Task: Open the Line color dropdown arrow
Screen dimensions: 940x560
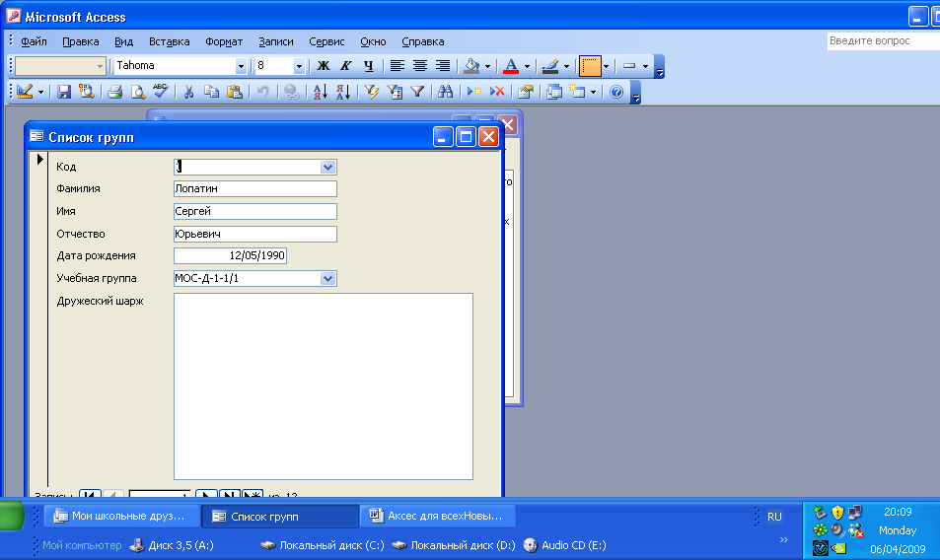Action: [566, 66]
